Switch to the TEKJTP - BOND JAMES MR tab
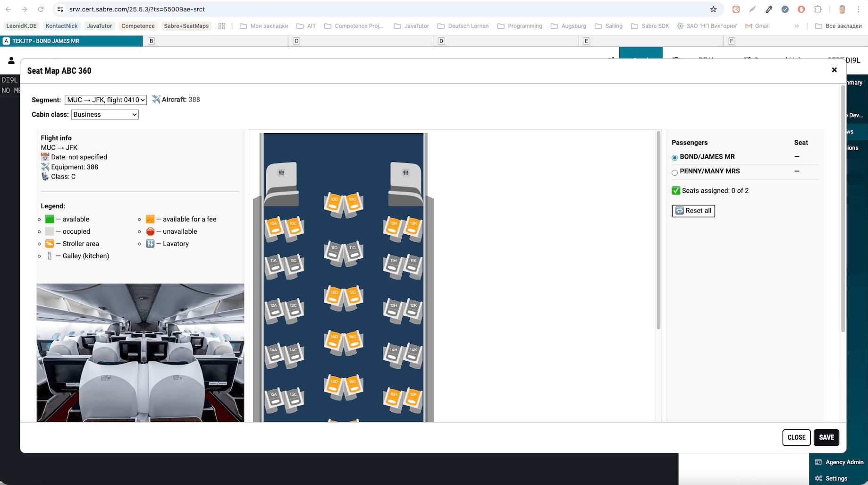This screenshot has height=485, width=868. (72, 41)
